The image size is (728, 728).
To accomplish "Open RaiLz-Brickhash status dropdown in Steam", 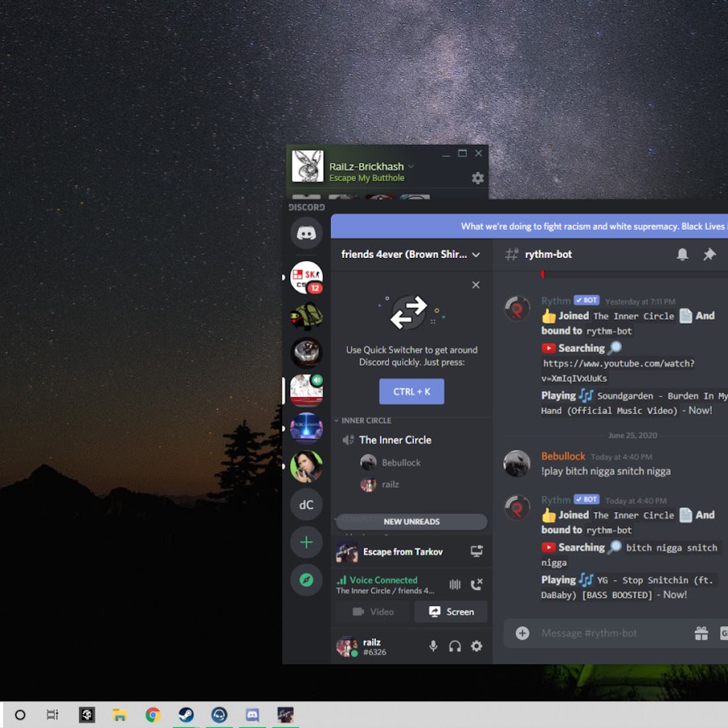I will 411,166.
